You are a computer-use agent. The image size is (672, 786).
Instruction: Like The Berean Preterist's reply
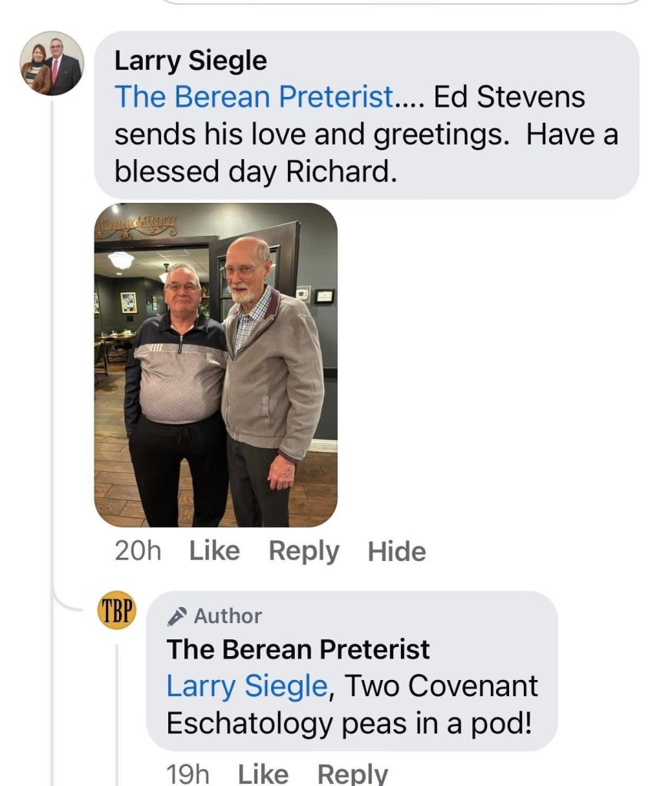tap(263, 774)
